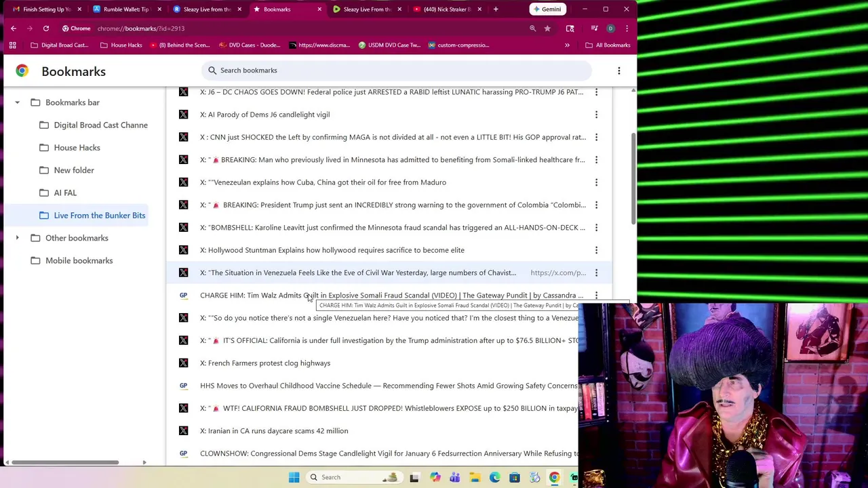Image resolution: width=868 pixels, height=488 pixels.
Task: Open the Behind the Scen... bookmark bar link
Action: [x=180, y=45]
